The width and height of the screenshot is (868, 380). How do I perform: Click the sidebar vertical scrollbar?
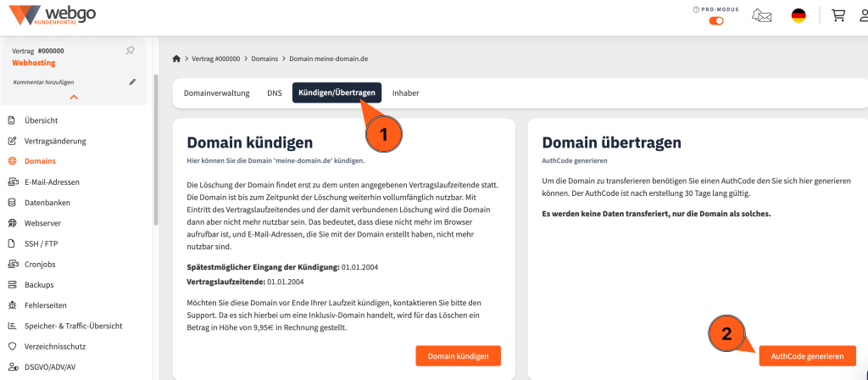click(x=156, y=149)
